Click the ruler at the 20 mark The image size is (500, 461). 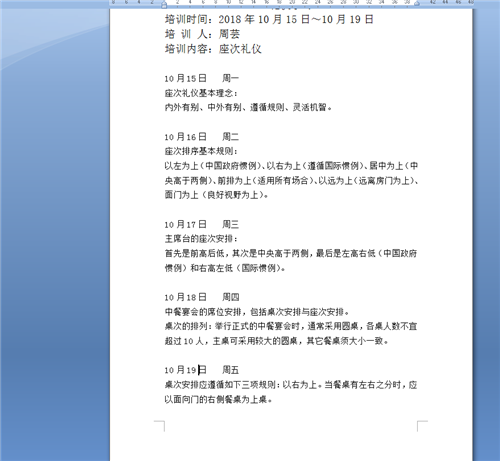292,2
